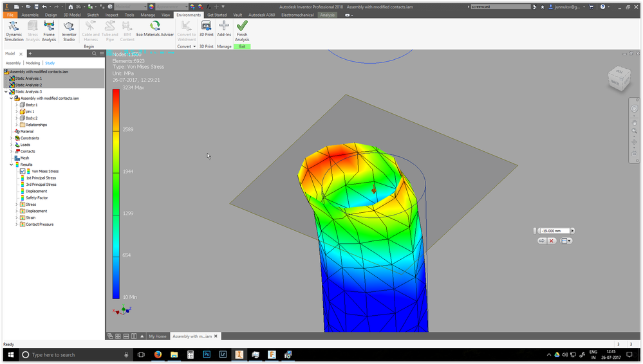Viewport: 643px width, 364px height.
Task: Select Static Analysis:2 in browser
Action: pyautogui.click(x=26, y=85)
